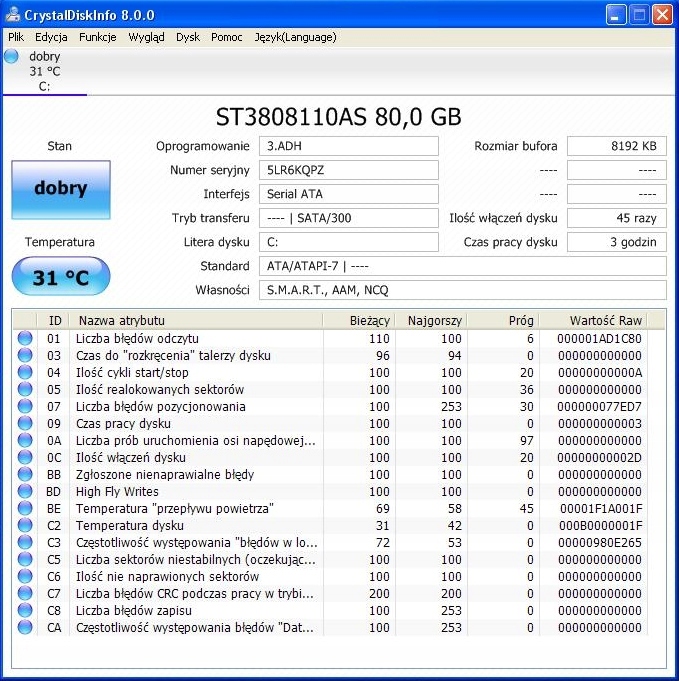Click status orb for attribute 01 Liczba błędów odczytu
This screenshot has height=681, width=679.
[x=25, y=338]
